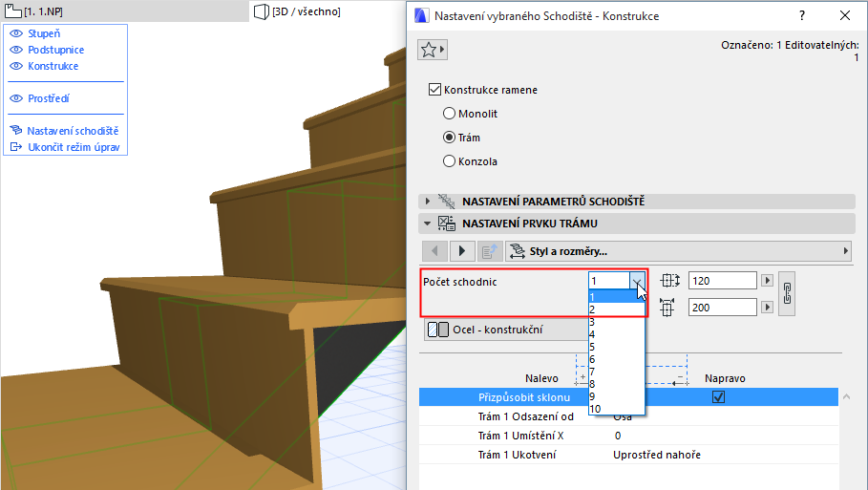Choose 10 in Počet schodnic list
This screenshot has height=490, width=868.
(617, 409)
